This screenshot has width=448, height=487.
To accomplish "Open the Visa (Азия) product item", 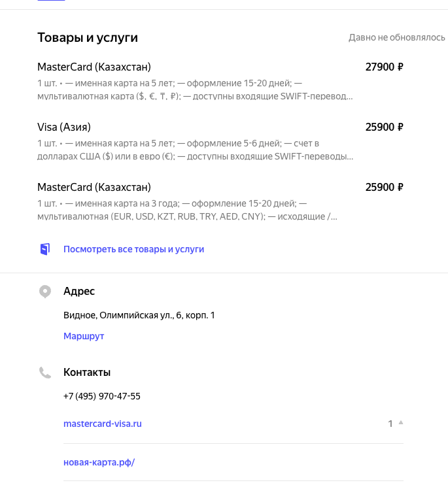I will [64, 127].
